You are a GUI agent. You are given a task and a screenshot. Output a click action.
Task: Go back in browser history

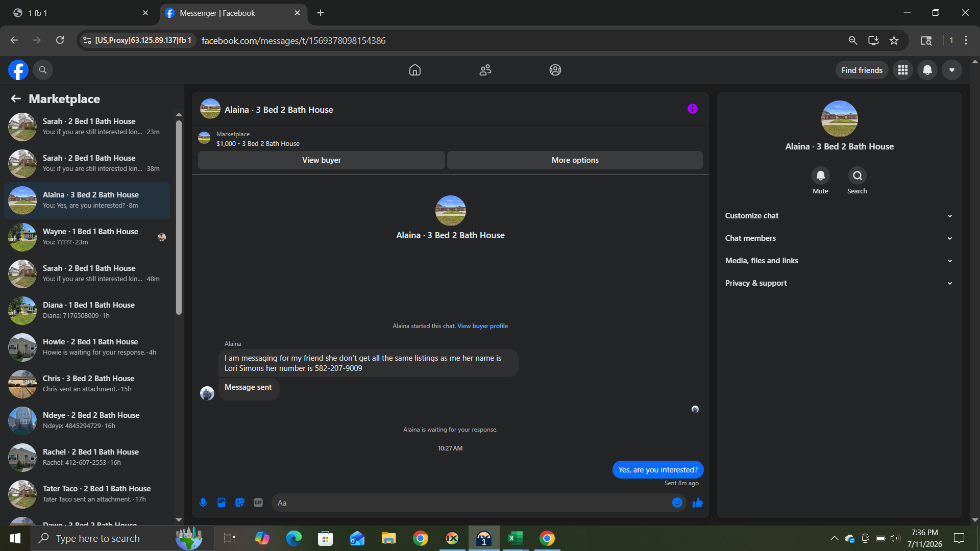pyautogui.click(x=14, y=40)
